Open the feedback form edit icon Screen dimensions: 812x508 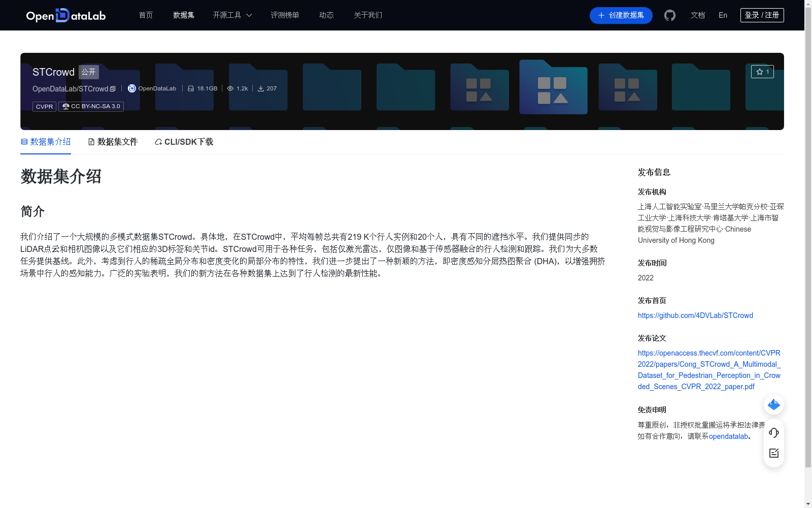(774, 453)
